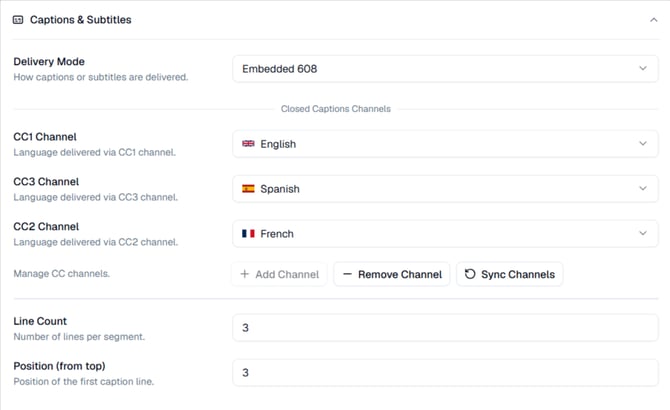Click the UK flag icon in CC1
Image resolution: width=670 pixels, height=410 pixels.
coord(248,144)
